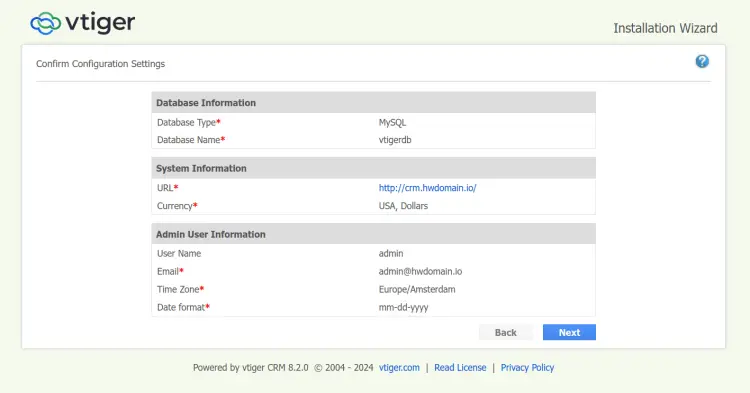The image size is (750, 393).
Task: Click the Admin User Information header
Action: point(374,234)
